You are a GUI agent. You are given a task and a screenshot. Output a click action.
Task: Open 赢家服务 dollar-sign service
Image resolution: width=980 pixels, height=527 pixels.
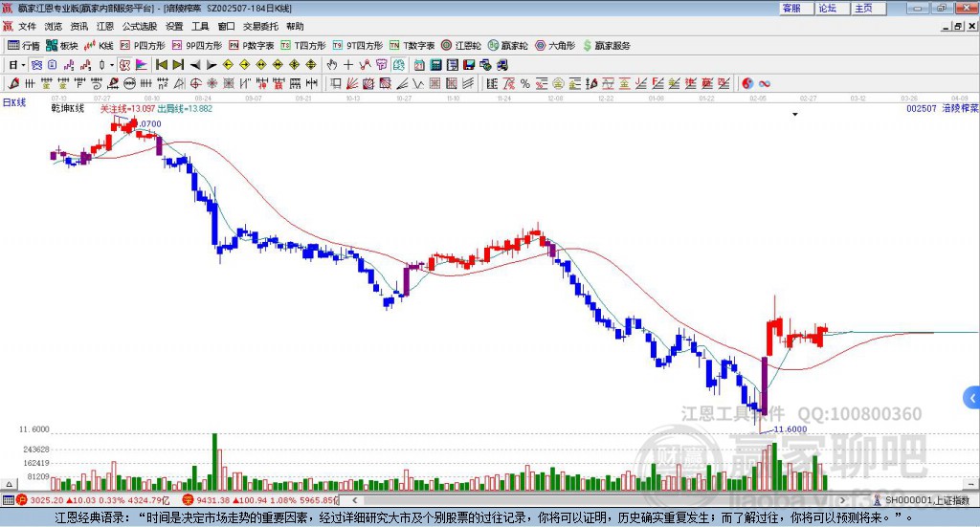[x=607, y=46]
